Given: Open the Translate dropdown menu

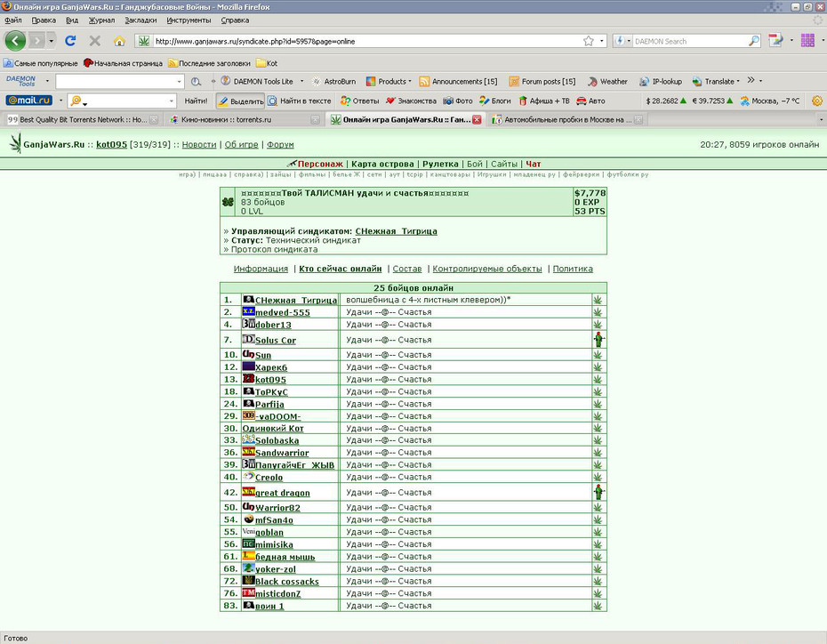Looking at the screenshot, I should tap(716, 81).
